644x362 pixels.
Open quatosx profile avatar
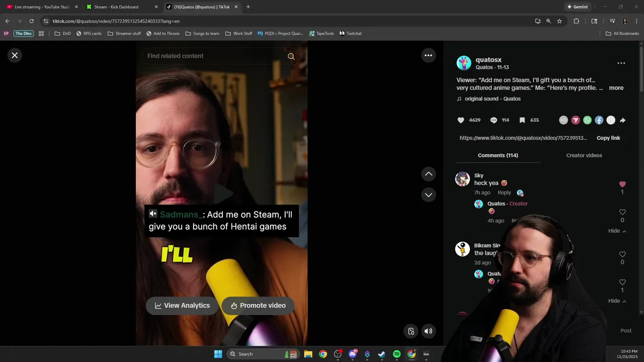463,63
